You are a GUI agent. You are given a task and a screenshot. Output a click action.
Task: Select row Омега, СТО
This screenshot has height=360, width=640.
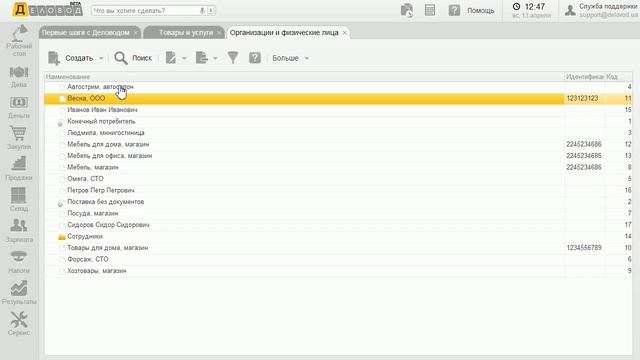click(338, 179)
